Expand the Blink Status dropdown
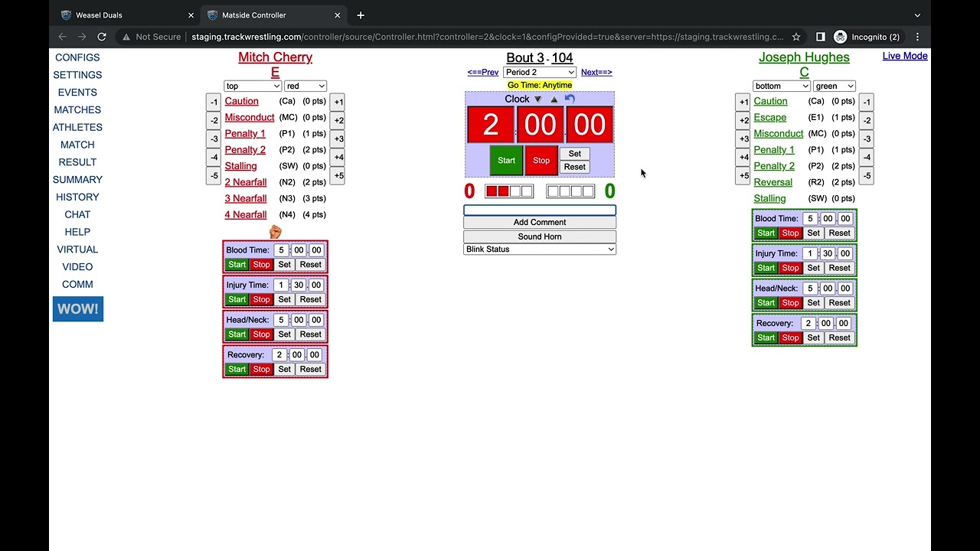 (x=540, y=249)
